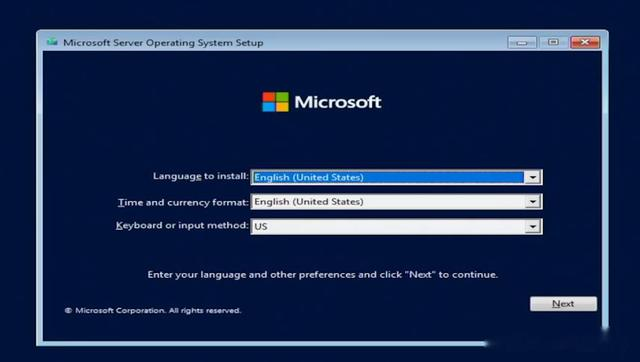640x362 pixels.
Task: Click the 'Keyboard or input method:' label
Action: 182,225
